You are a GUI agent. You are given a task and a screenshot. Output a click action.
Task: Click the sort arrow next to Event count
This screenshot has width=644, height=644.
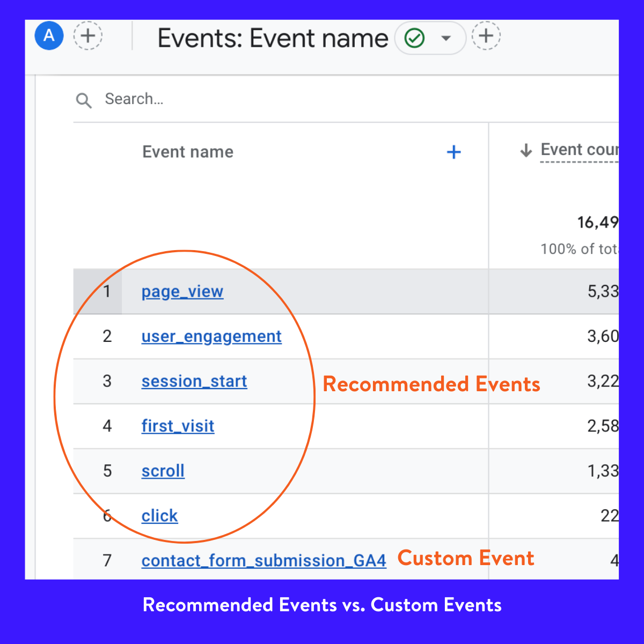pyautogui.click(x=525, y=150)
